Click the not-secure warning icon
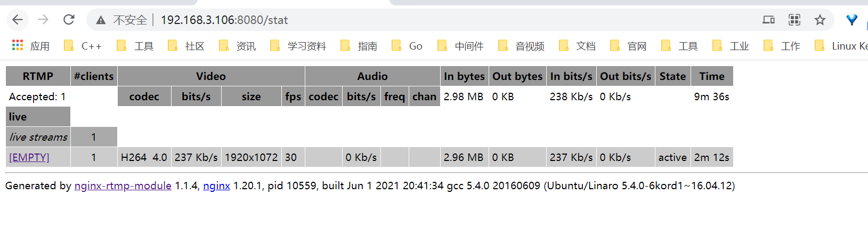Image resolution: width=868 pixels, height=250 pixels. [x=101, y=20]
